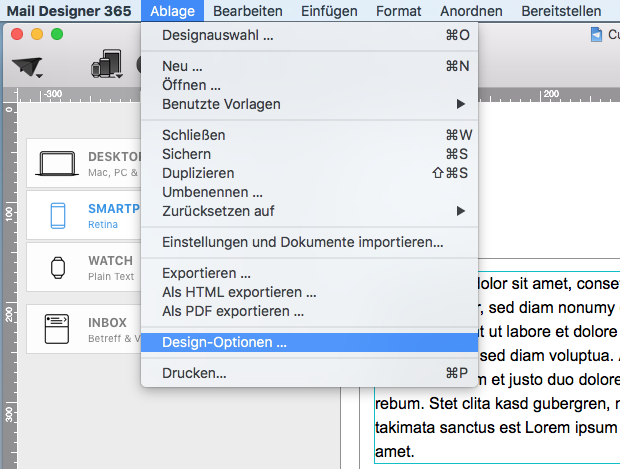Click the WATCH label text
620x469 pixels.
point(110,261)
